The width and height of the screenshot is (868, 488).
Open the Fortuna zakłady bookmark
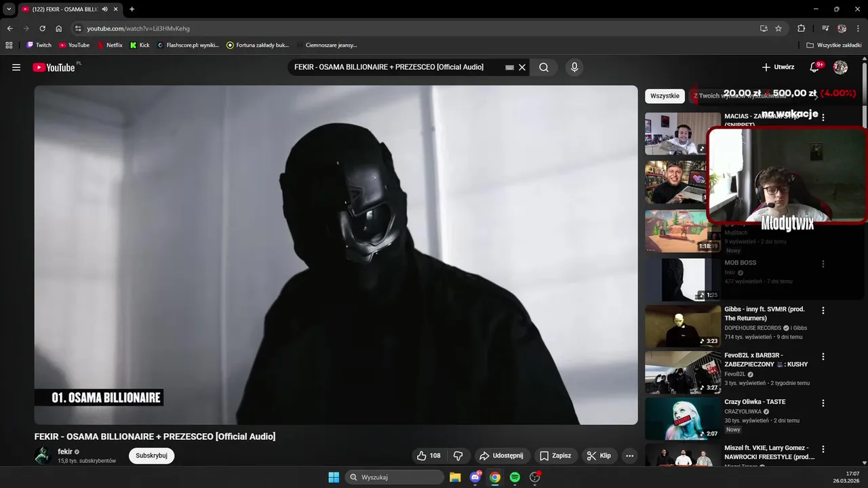[258, 45]
